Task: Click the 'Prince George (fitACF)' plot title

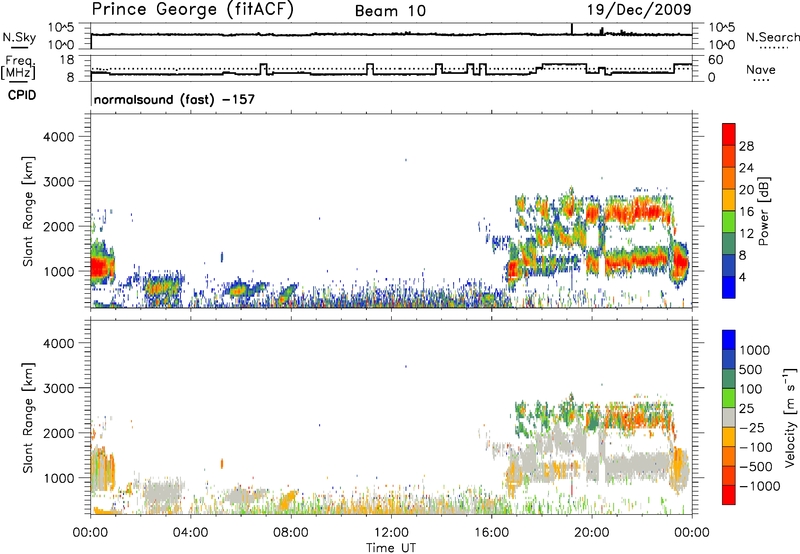Action: coord(192,9)
